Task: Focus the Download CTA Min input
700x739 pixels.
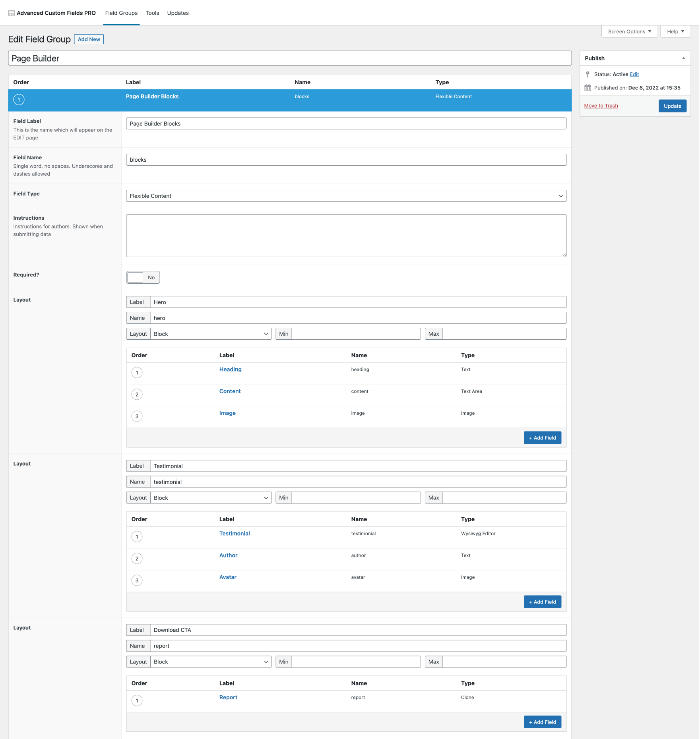Action: pyautogui.click(x=356, y=662)
